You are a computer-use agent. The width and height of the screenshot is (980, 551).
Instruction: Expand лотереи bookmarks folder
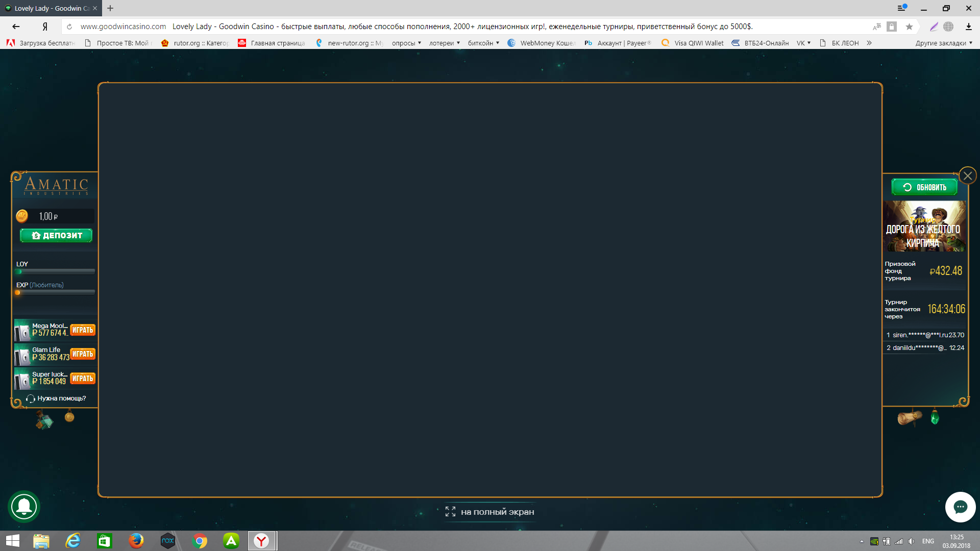[x=444, y=43]
